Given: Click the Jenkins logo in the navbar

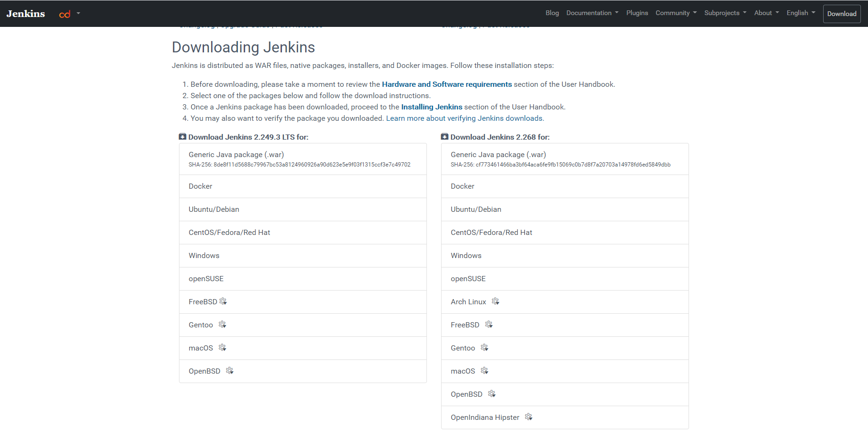Looking at the screenshot, I should click(x=26, y=14).
